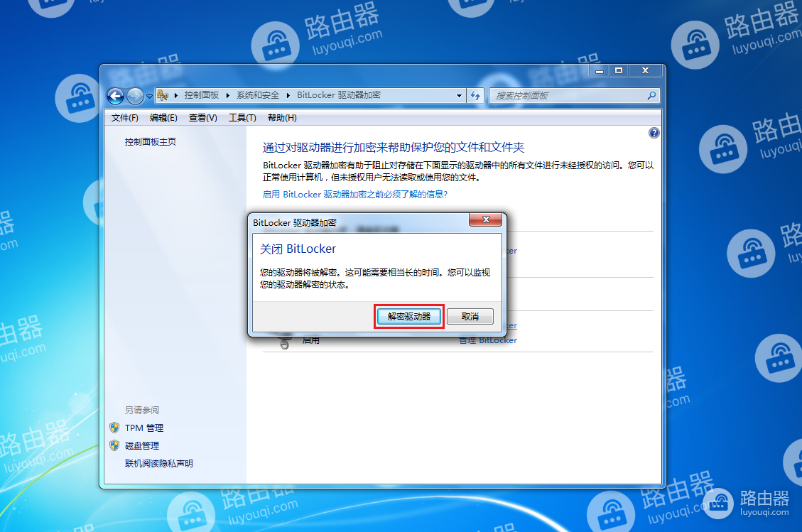Viewport: 802px width, 532px height.
Task: Open the 启用 BitLocker 驱动器加密之前必须了解的信息 link
Action: (355, 195)
